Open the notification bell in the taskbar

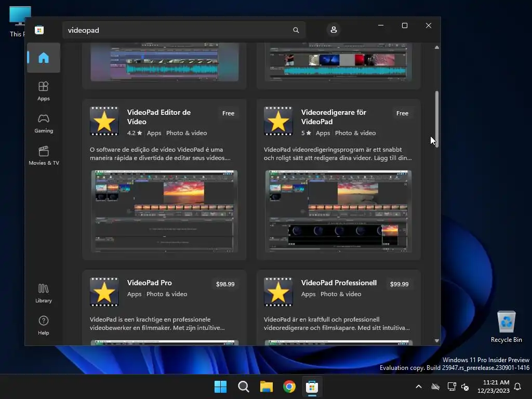point(517,387)
